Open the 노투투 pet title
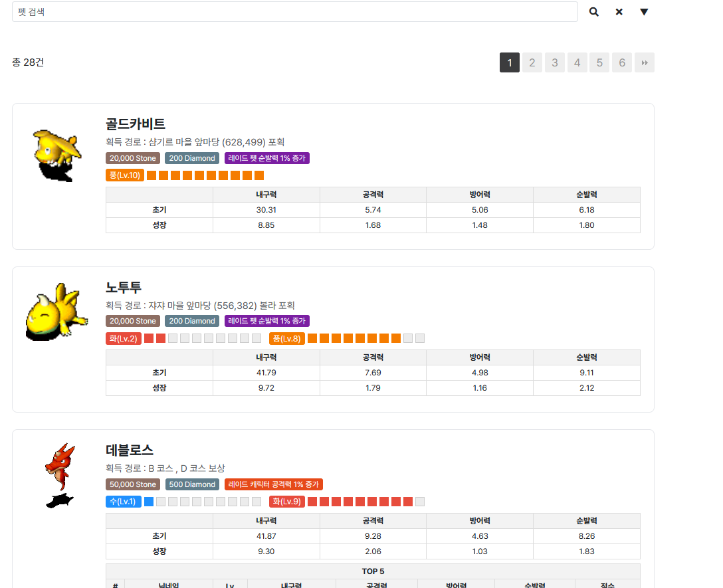Image resolution: width=723 pixels, height=588 pixels. [124, 287]
